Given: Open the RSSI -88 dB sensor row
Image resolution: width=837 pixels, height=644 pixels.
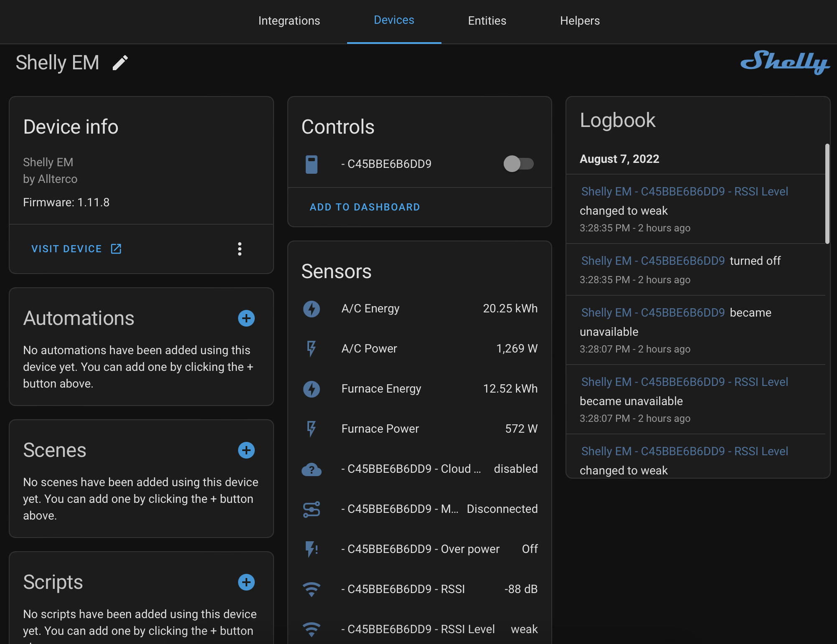Looking at the screenshot, I should click(420, 589).
